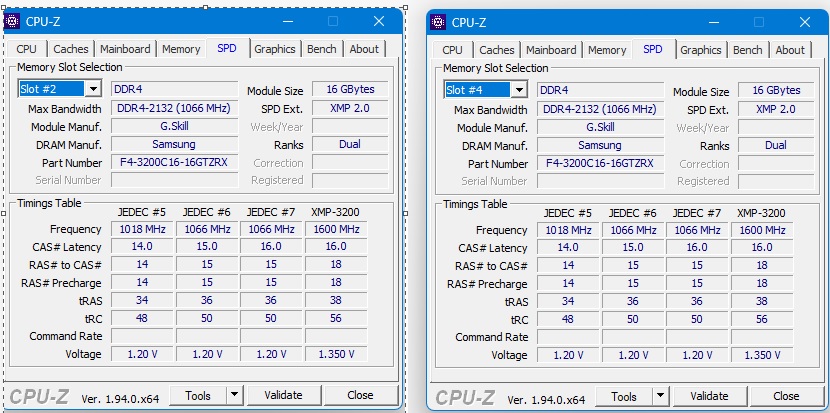The width and height of the screenshot is (830, 413).
Task: Select the SPD tab in the right window
Action: pyautogui.click(x=653, y=49)
